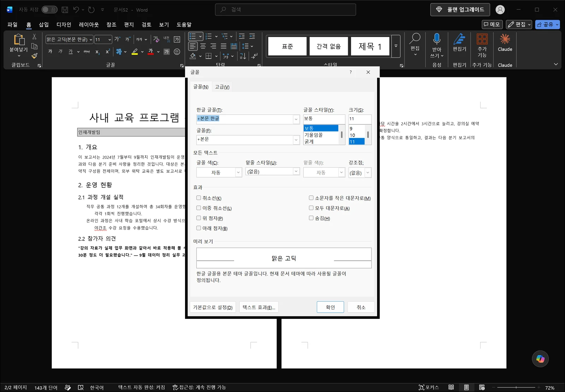565x392 pixels.
Task: Click the blue text effects icon
Action: (x=119, y=52)
